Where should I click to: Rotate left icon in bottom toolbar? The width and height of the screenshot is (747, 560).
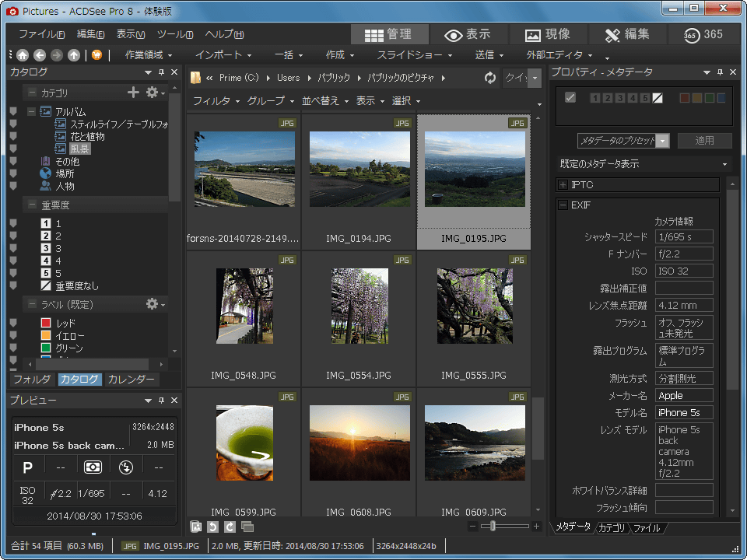[x=212, y=527]
